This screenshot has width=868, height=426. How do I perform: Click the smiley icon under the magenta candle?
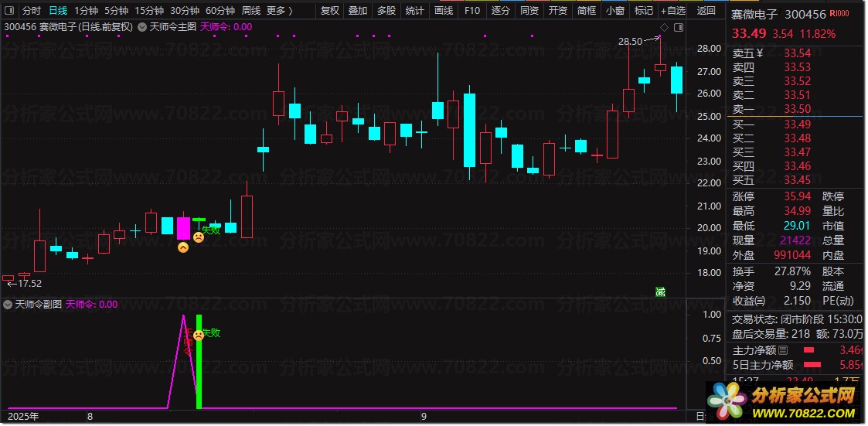[182, 247]
